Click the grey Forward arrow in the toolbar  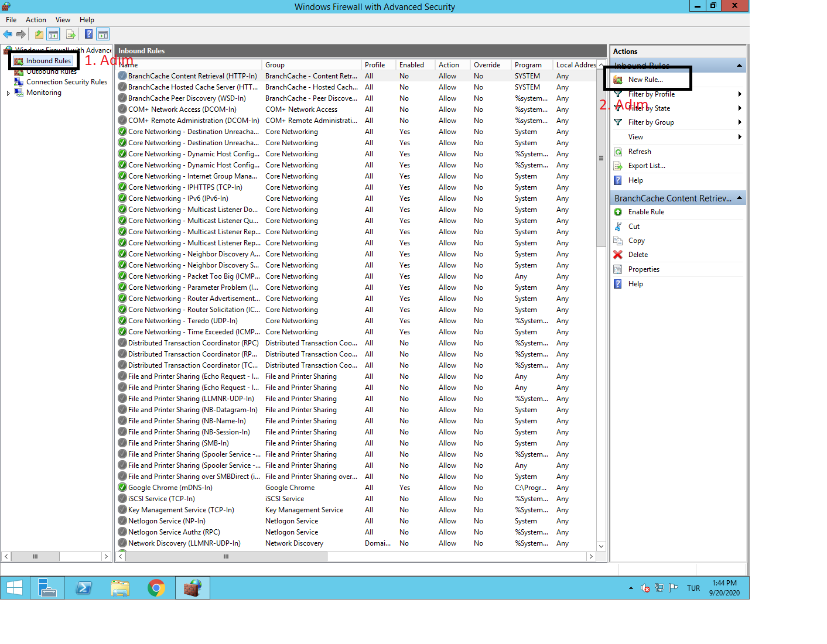(21, 35)
